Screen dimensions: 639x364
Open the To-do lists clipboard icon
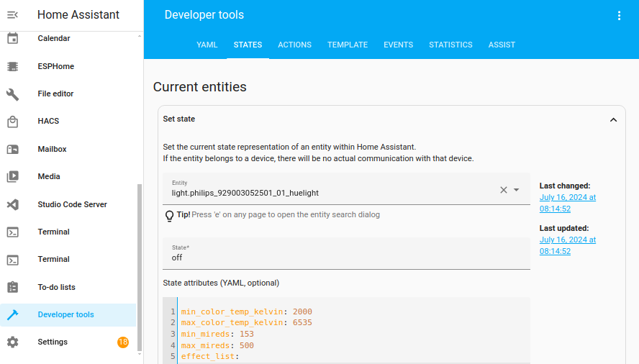12,288
